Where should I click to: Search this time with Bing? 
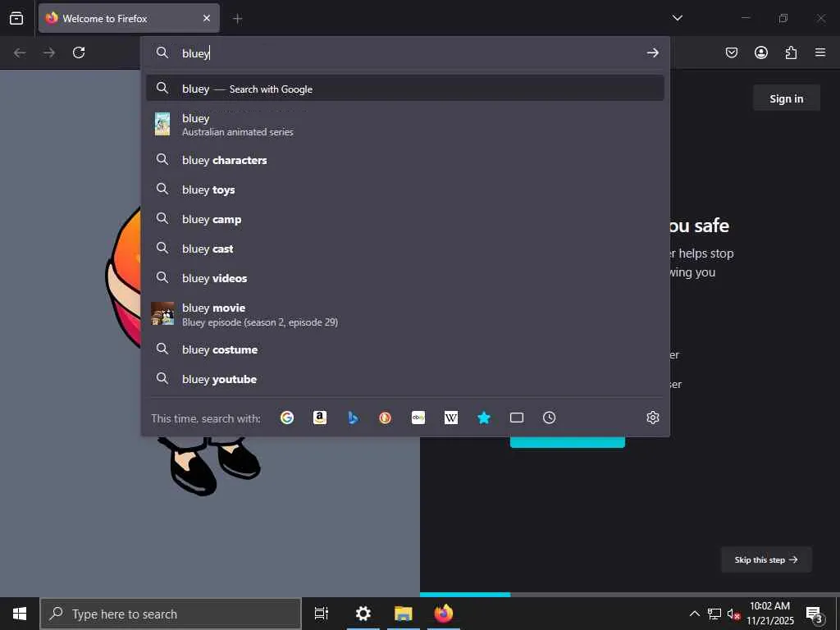tap(353, 418)
